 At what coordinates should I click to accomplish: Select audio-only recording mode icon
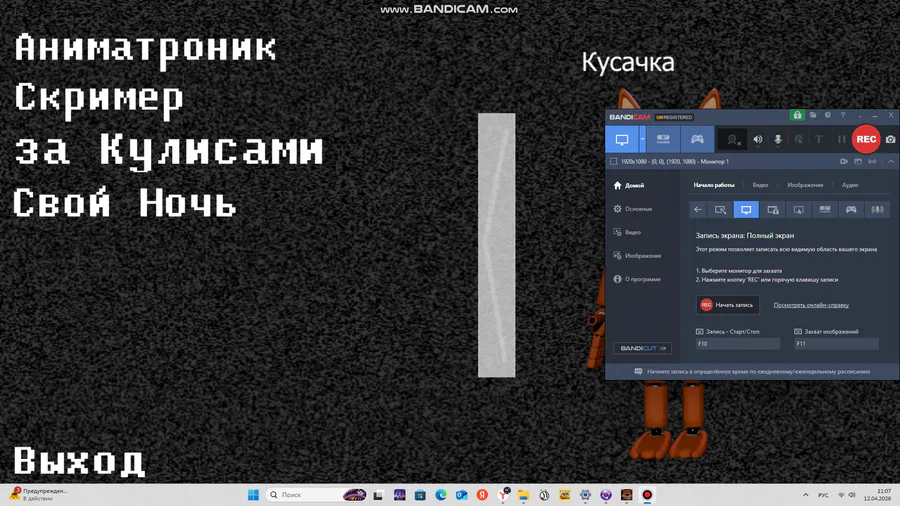coord(877,209)
